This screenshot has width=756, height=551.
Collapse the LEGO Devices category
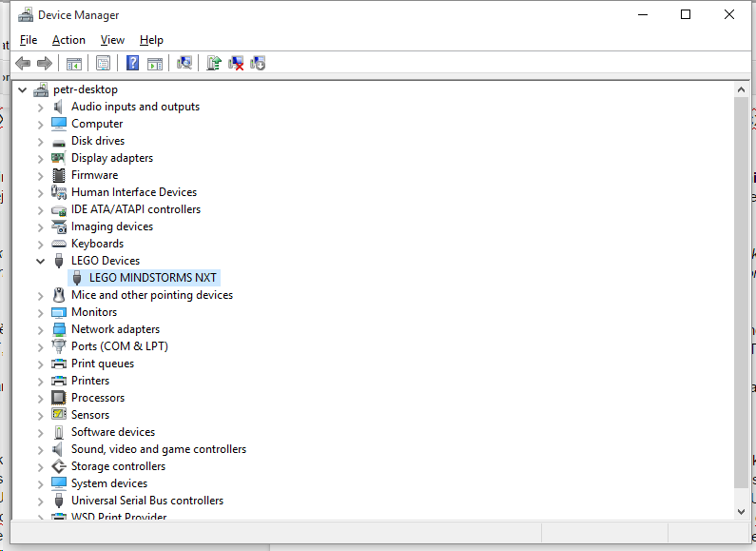[x=40, y=261]
